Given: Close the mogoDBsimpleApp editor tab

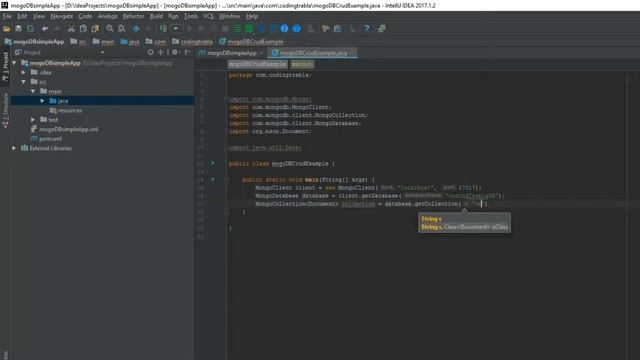Looking at the screenshot, I should (x=262, y=53).
